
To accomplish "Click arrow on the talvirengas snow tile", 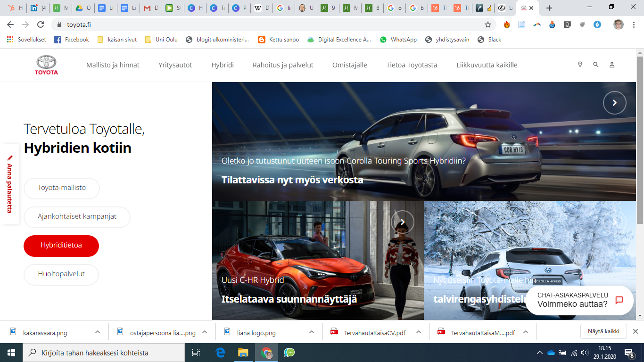I will (615, 222).
